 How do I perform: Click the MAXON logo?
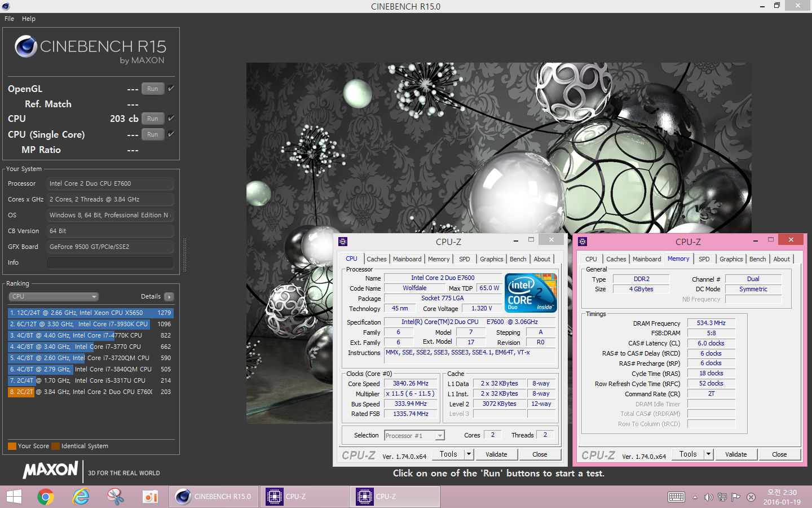point(50,470)
